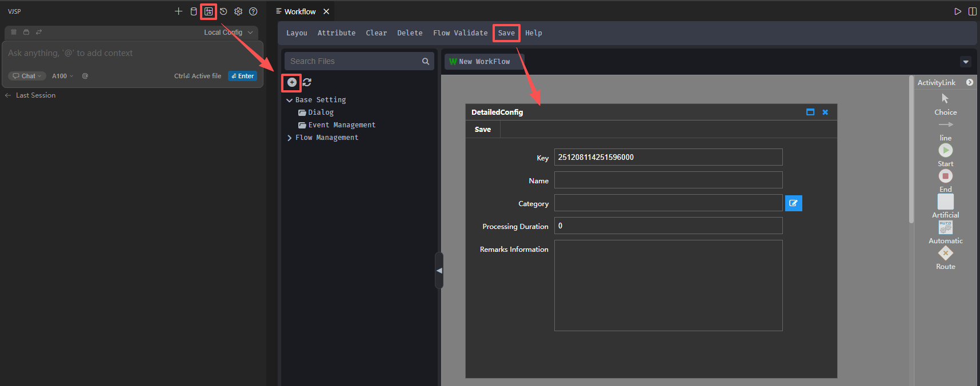Click the database cylinder icon

tap(194, 11)
